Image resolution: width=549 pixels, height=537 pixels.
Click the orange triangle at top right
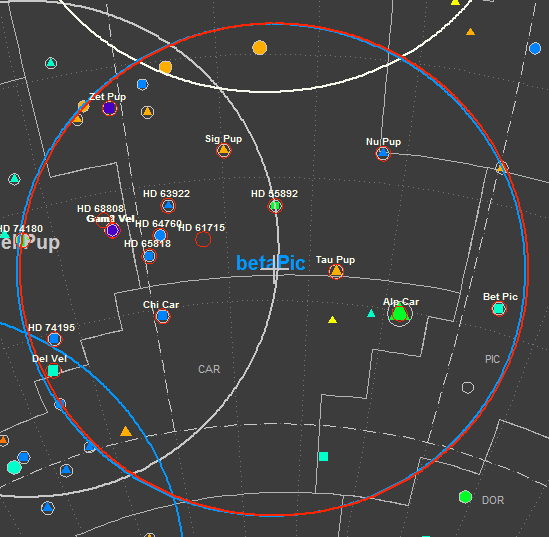(x=470, y=32)
